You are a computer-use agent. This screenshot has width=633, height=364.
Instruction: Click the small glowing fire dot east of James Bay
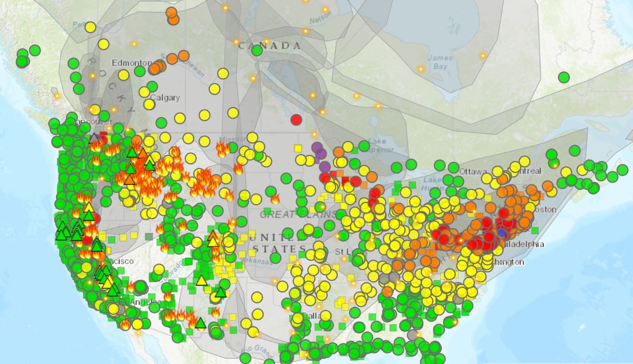point(482,55)
